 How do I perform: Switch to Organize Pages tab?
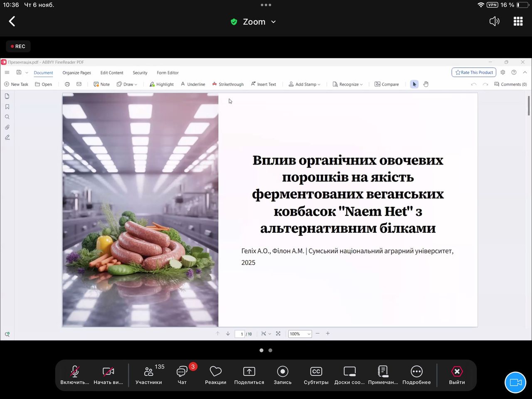76,73
